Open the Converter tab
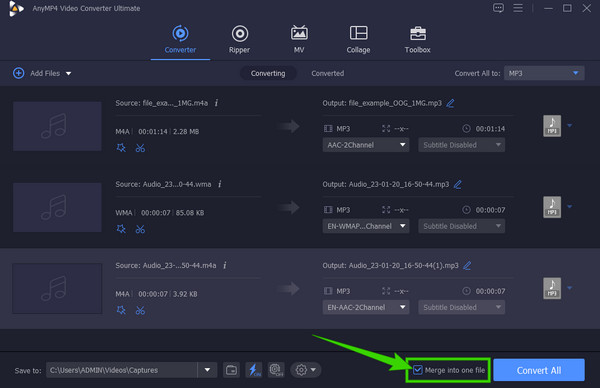The width and height of the screenshot is (600, 388). coord(180,39)
